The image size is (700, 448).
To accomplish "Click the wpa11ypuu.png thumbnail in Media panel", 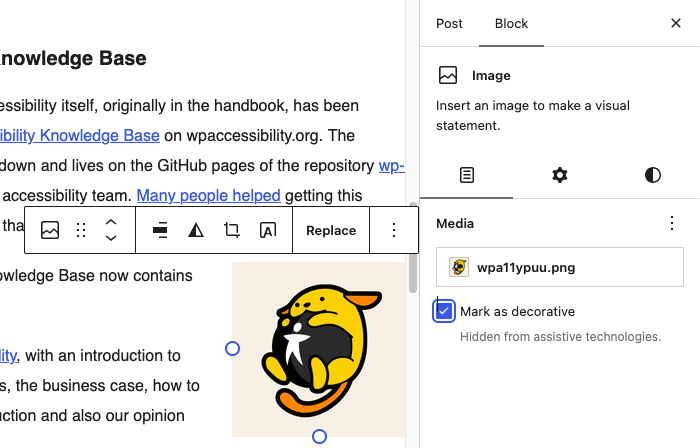I will pyautogui.click(x=459, y=267).
